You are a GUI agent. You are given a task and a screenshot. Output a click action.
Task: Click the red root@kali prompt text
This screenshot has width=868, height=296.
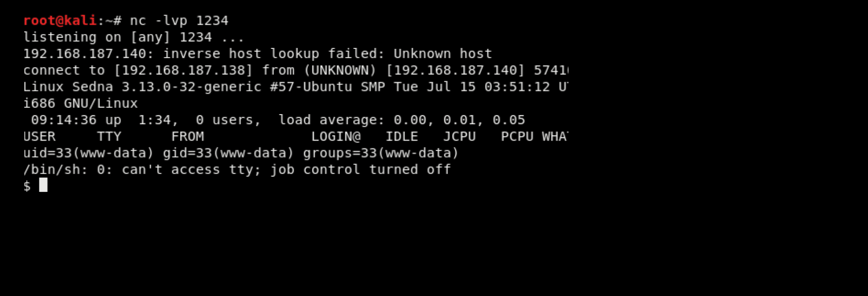59,21
